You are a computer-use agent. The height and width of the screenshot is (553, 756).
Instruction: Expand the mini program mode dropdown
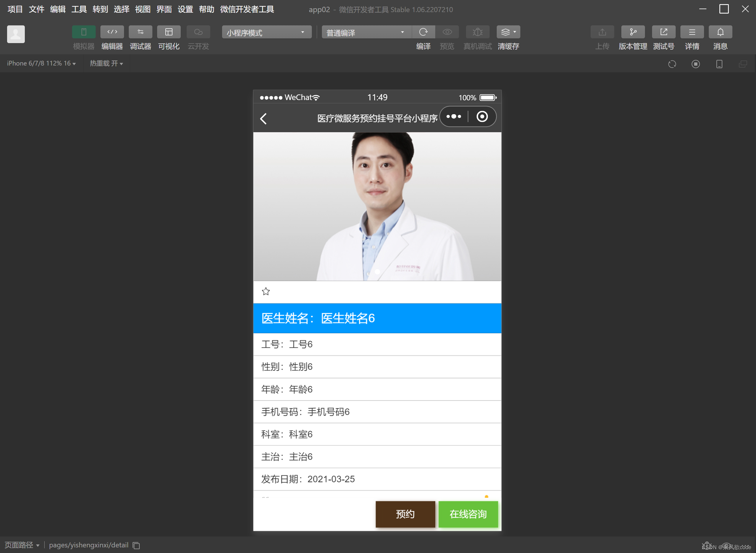pyautogui.click(x=266, y=32)
